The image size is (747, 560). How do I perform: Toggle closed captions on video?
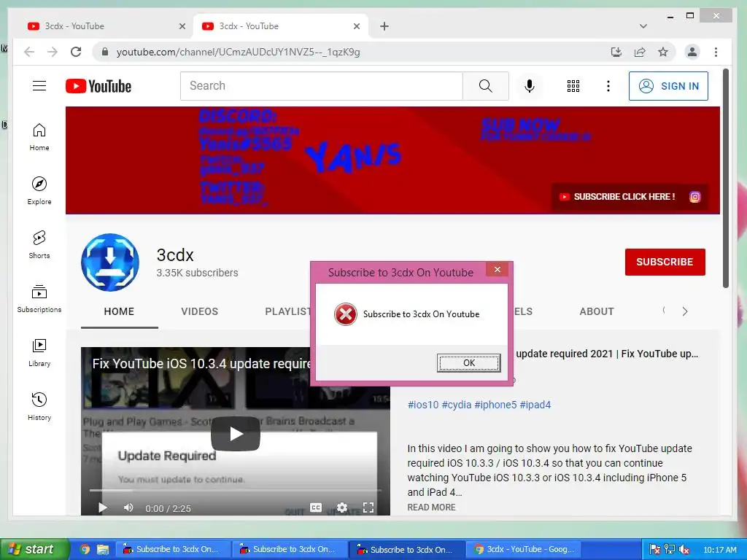pos(315,507)
